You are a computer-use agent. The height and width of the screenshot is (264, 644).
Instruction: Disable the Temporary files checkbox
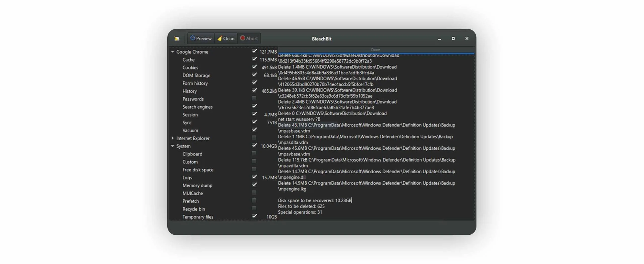point(254,216)
